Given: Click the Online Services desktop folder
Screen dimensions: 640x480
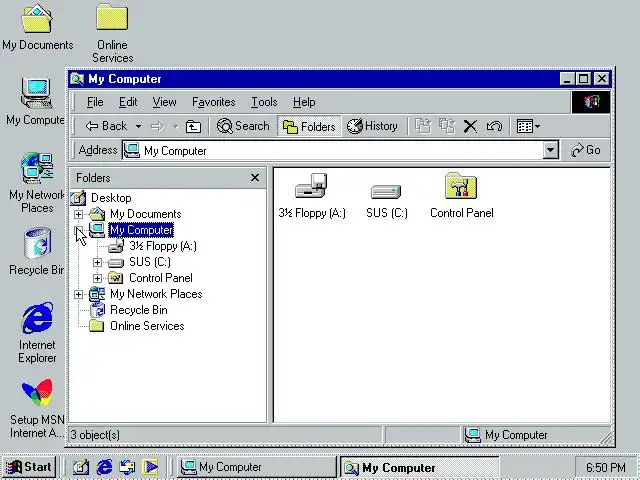Looking at the screenshot, I should (x=112, y=33).
